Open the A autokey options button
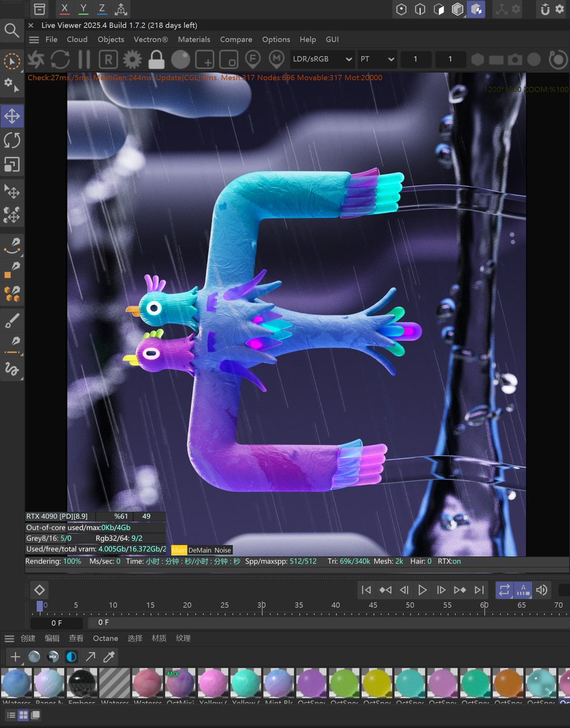 (x=523, y=590)
